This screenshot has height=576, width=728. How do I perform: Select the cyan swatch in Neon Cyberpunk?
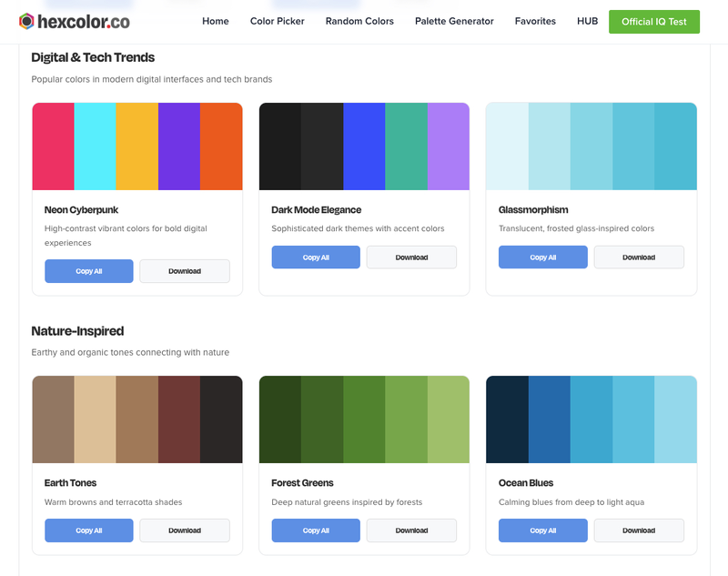pyautogui.click(x=95, y=147)
